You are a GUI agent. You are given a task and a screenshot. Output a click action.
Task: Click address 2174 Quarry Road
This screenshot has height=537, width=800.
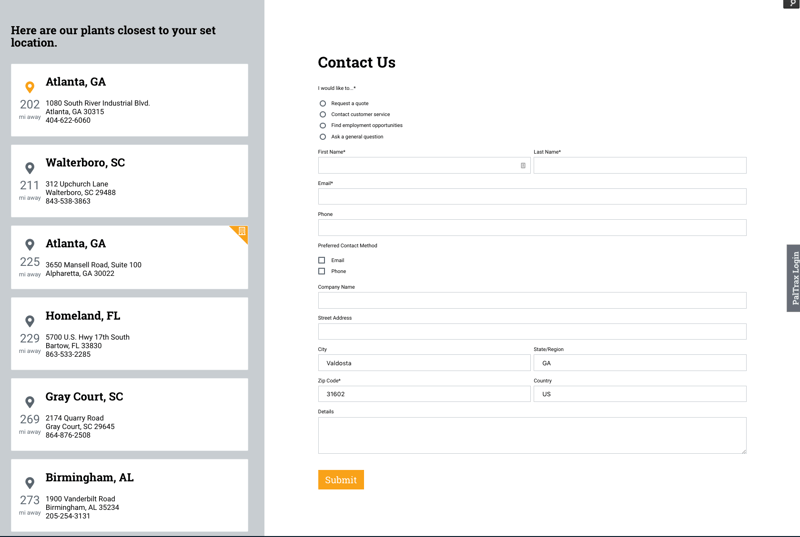click(74, 418)
